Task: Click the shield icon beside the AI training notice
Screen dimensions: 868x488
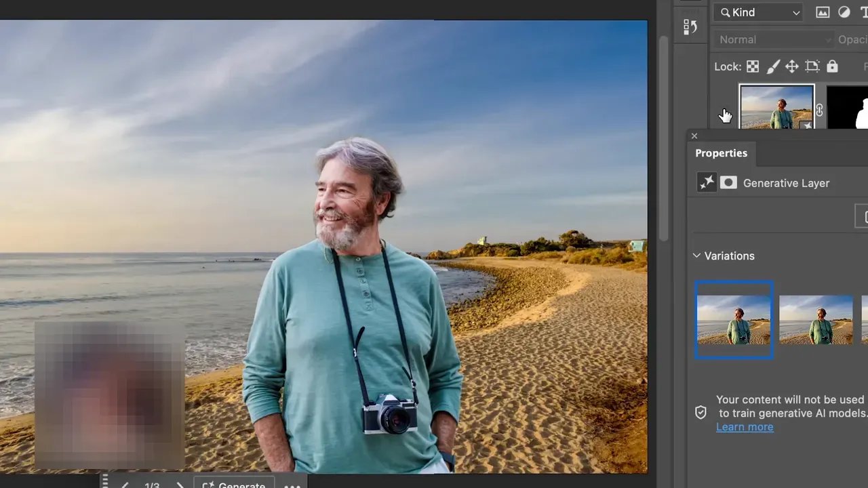Action: click(x=701, y=413)
